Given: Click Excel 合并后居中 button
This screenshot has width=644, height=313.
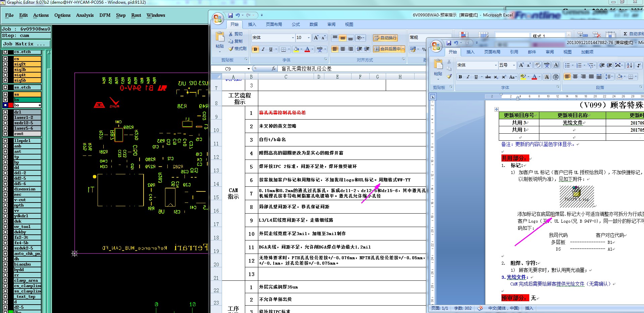Looking at the screenshot, I should (387, 49).
